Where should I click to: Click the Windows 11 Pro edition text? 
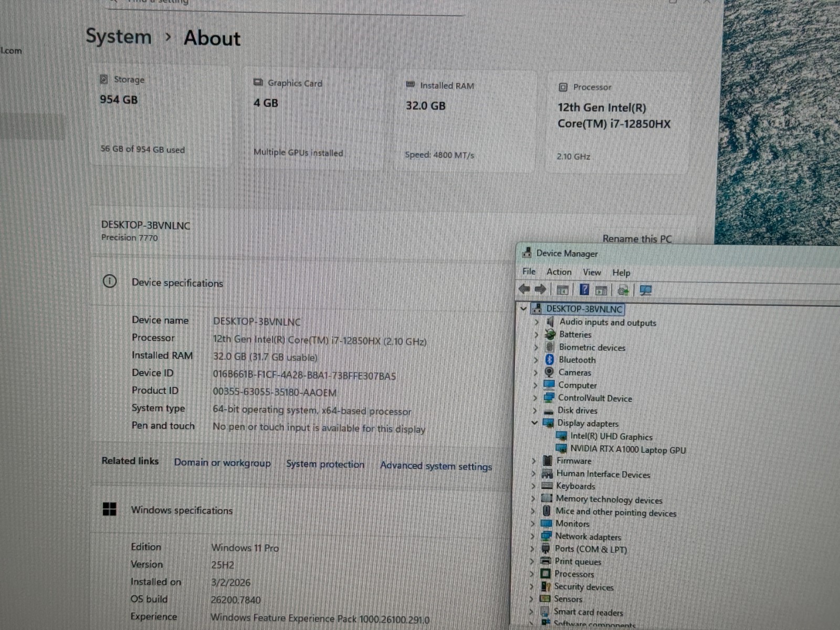pos(245,548)
